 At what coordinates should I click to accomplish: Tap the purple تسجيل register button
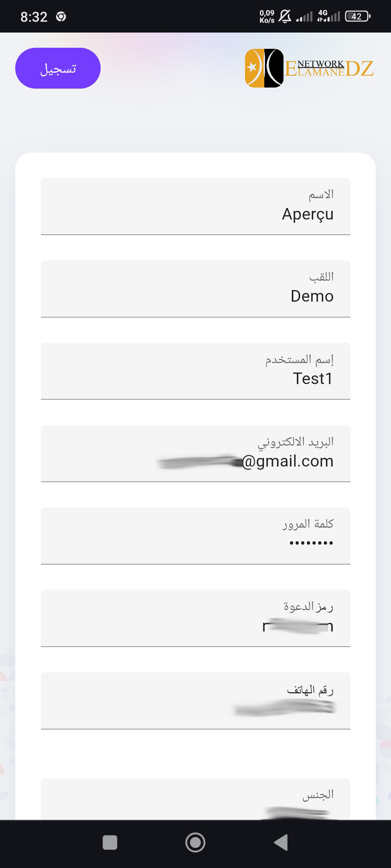coord(58,68)
